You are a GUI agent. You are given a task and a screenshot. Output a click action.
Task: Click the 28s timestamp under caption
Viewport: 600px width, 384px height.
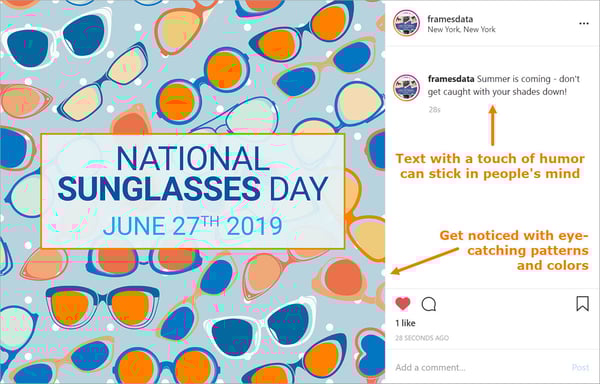pos(434,110)
